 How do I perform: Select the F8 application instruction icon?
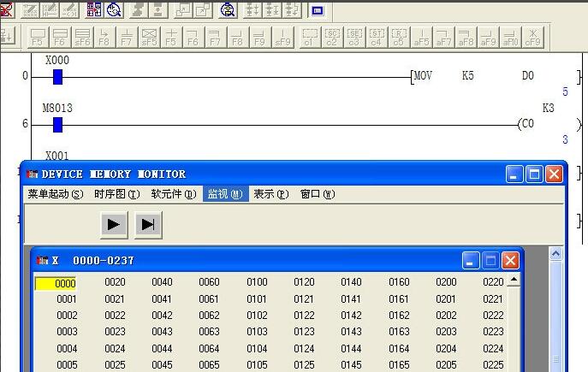104,36
